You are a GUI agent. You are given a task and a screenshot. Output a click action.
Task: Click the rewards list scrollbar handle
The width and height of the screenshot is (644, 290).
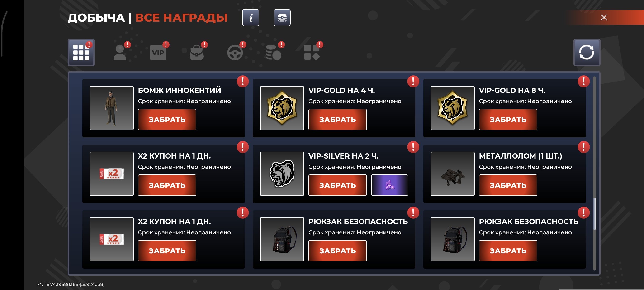[595, 214]
